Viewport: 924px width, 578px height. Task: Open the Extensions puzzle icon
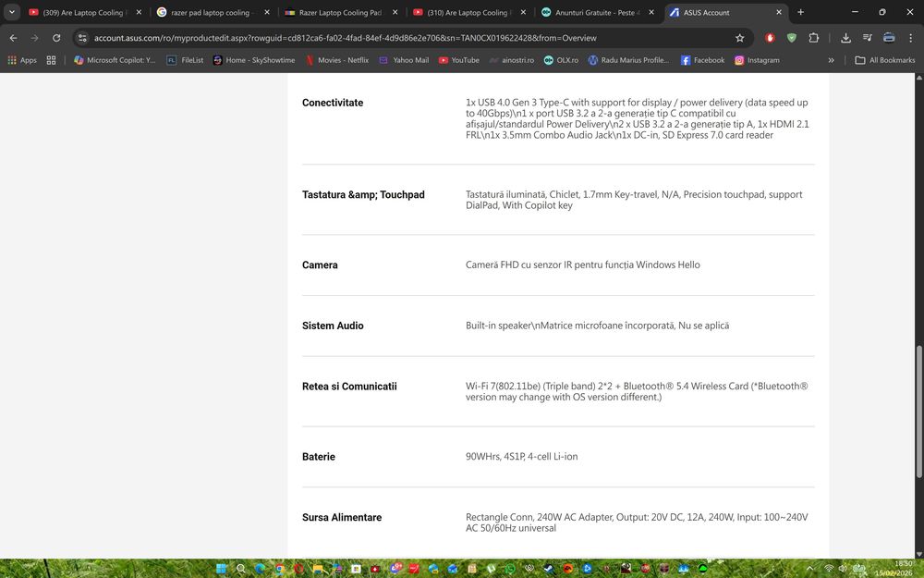813,38
